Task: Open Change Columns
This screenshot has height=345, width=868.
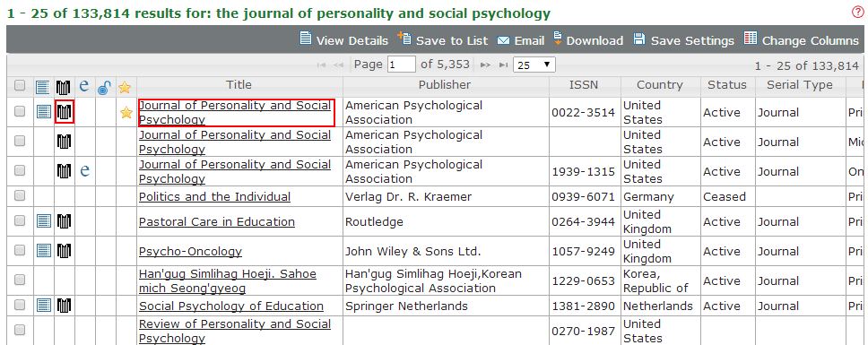Action: (801, 39)
